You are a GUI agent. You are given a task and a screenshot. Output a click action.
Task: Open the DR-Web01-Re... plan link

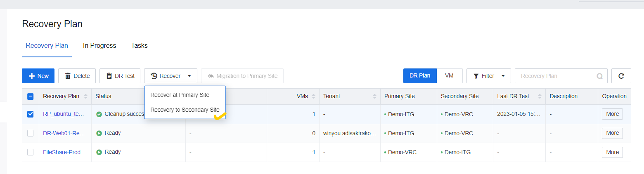click(x=64, y=133)
